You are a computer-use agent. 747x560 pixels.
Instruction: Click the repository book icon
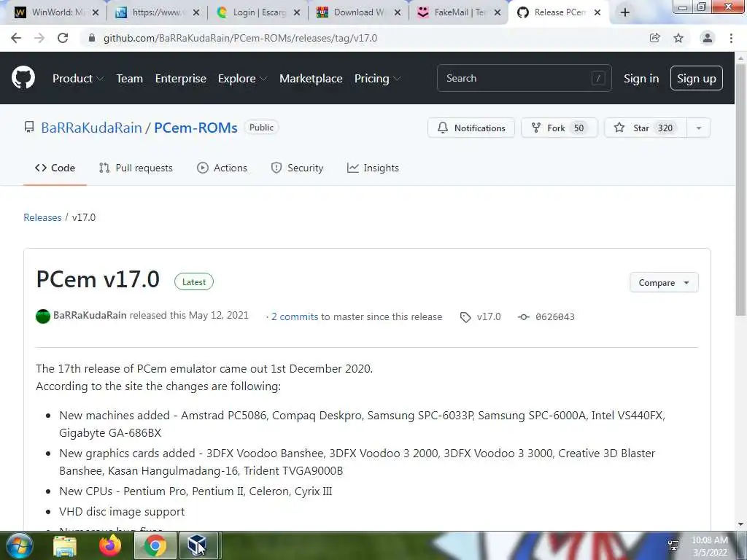[29, 127]
